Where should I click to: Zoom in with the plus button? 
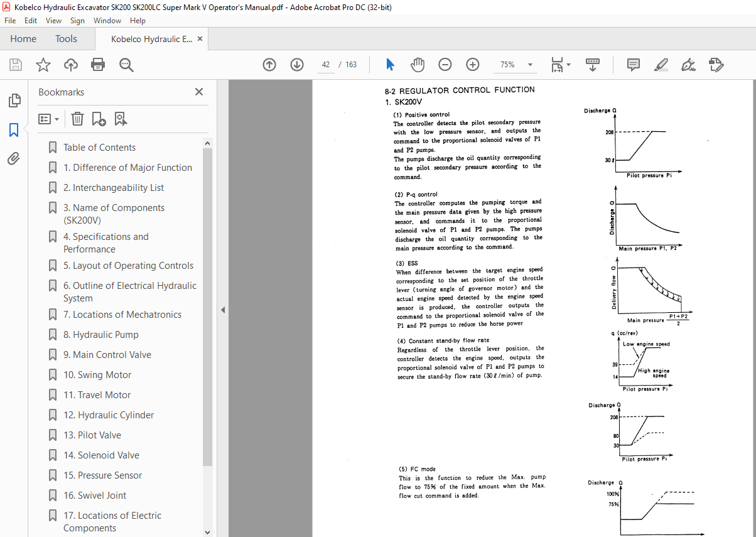click(473, 65)
